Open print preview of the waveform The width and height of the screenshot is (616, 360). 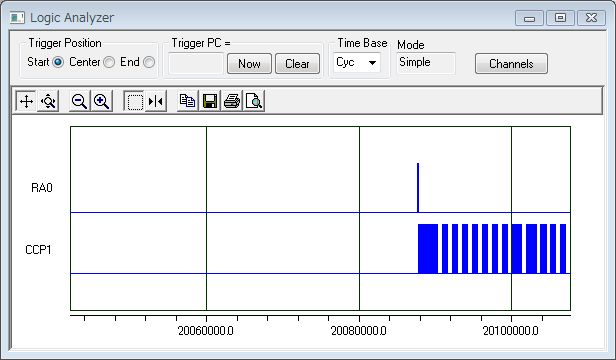click(254, 101)
